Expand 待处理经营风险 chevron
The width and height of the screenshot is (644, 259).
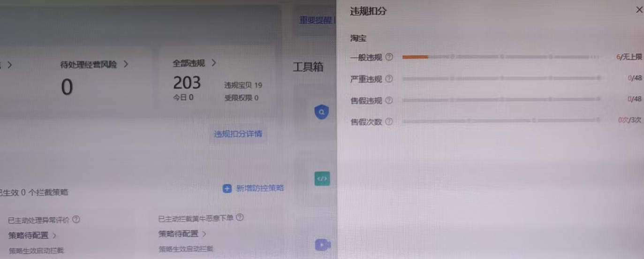tap(126, 64)
